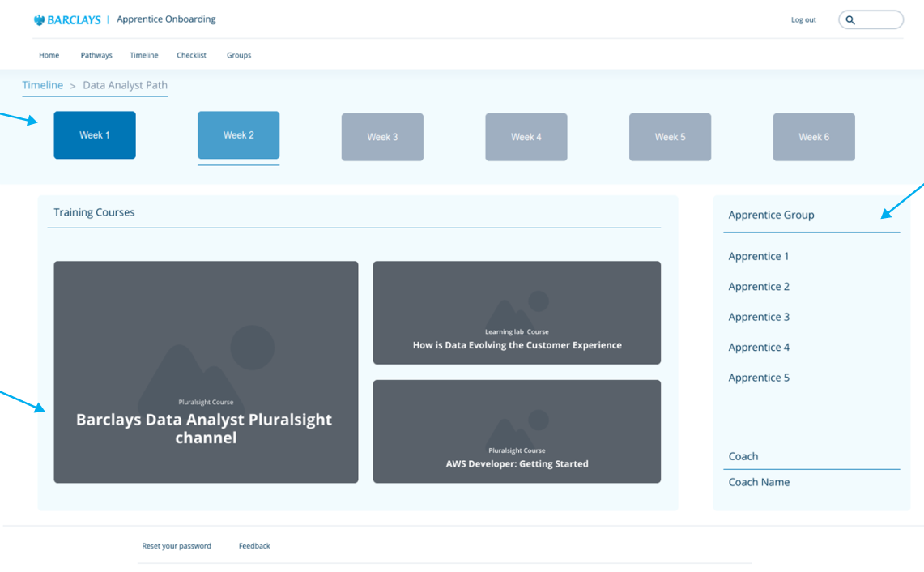Click the Data Analyst Path breadcrumb
Image resolution: width=924 pixels, height=572 pixels.
coord(125,85)
